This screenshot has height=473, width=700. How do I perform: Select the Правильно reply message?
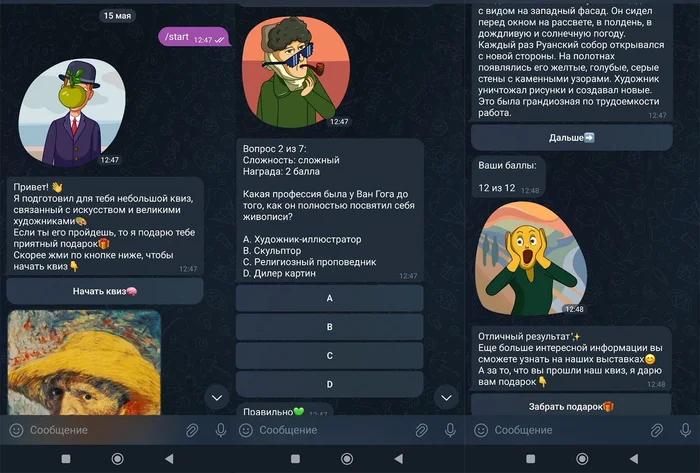click(x=284, y=409)
